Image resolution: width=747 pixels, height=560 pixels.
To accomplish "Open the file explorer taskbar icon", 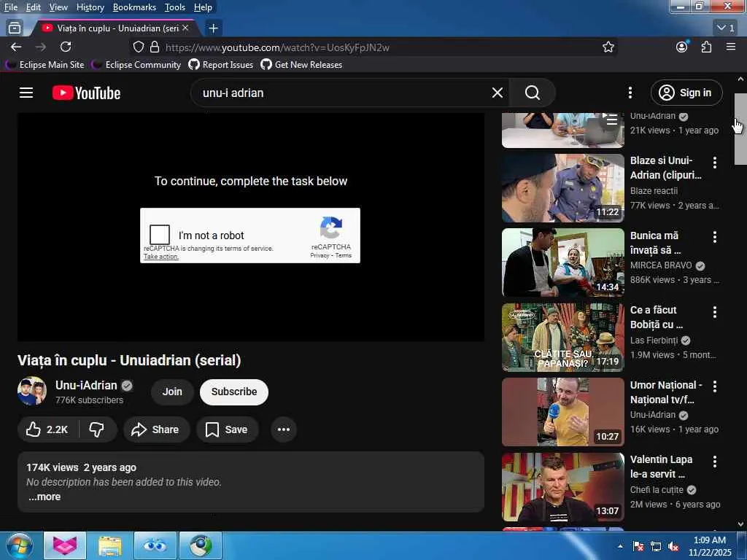I will click(110, 545).
